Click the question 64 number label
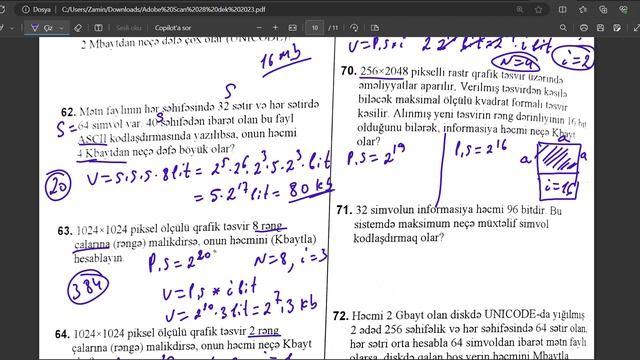640x360 pixels. point(62,334)
